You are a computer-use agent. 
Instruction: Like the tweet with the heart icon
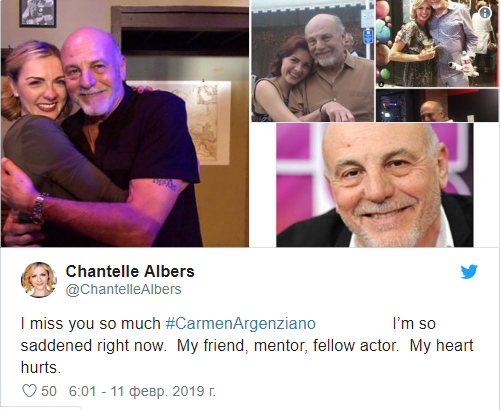coord(29,391)
